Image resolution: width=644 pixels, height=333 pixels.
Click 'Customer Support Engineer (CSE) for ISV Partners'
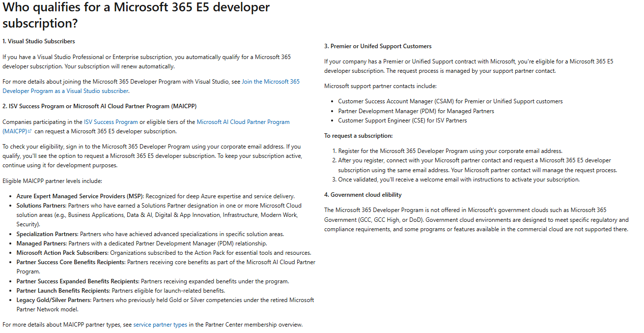click(x=402, y=121)
